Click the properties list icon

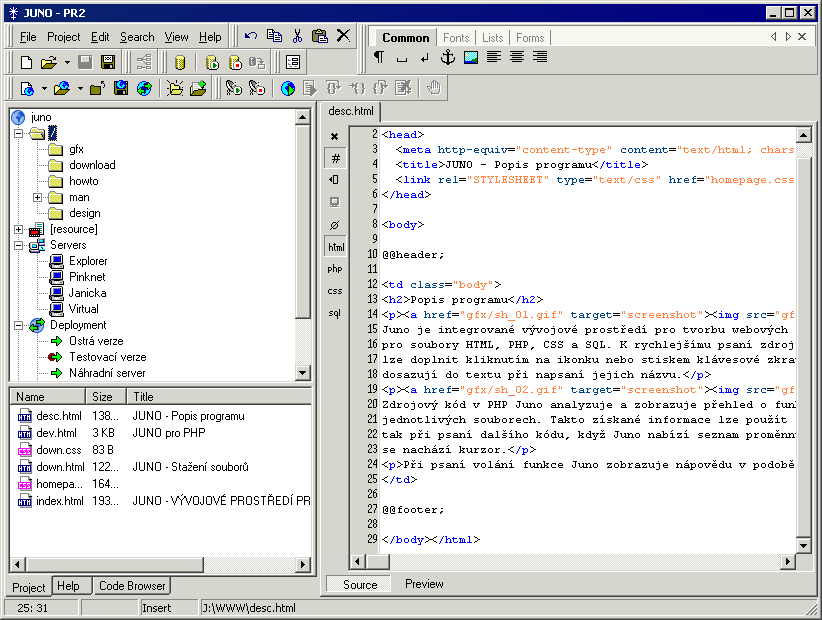(x=293, y=62)
